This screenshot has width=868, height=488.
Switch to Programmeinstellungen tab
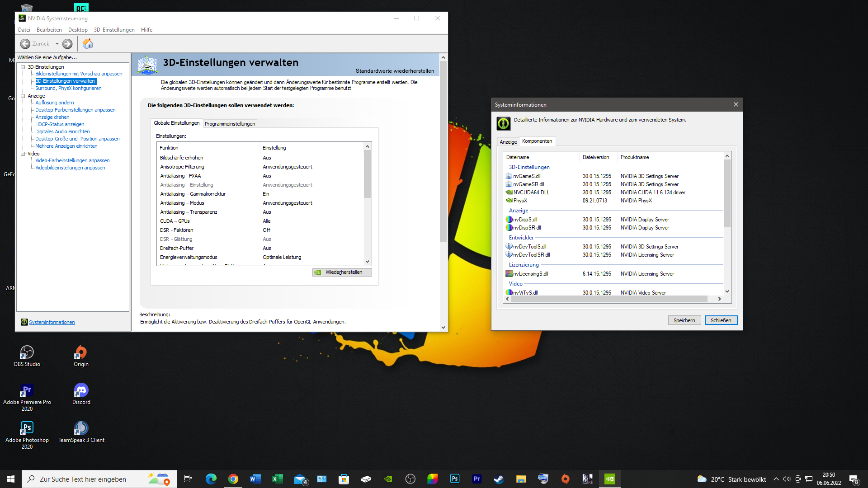230,124
